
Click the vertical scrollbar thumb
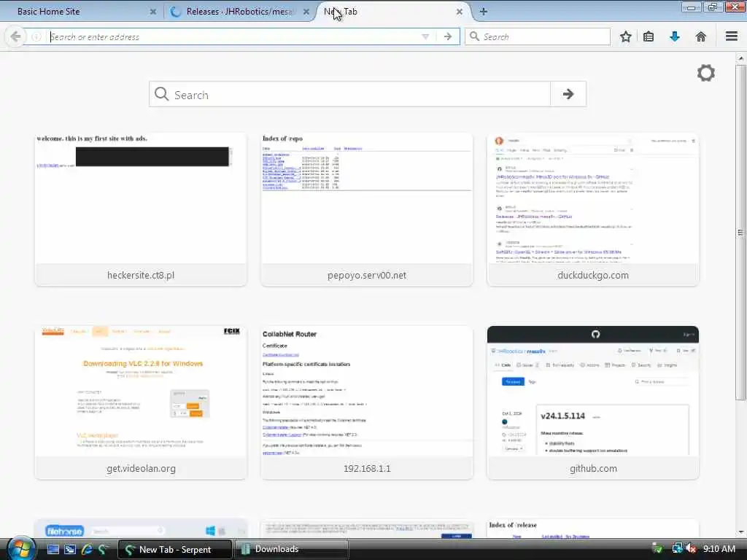[x=741, y=233]
